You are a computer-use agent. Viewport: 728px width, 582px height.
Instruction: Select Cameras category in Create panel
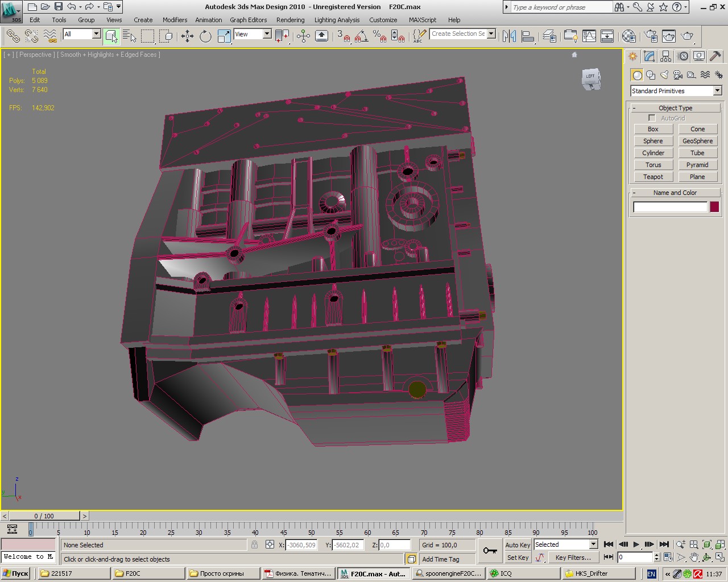(x=678, y=75)
